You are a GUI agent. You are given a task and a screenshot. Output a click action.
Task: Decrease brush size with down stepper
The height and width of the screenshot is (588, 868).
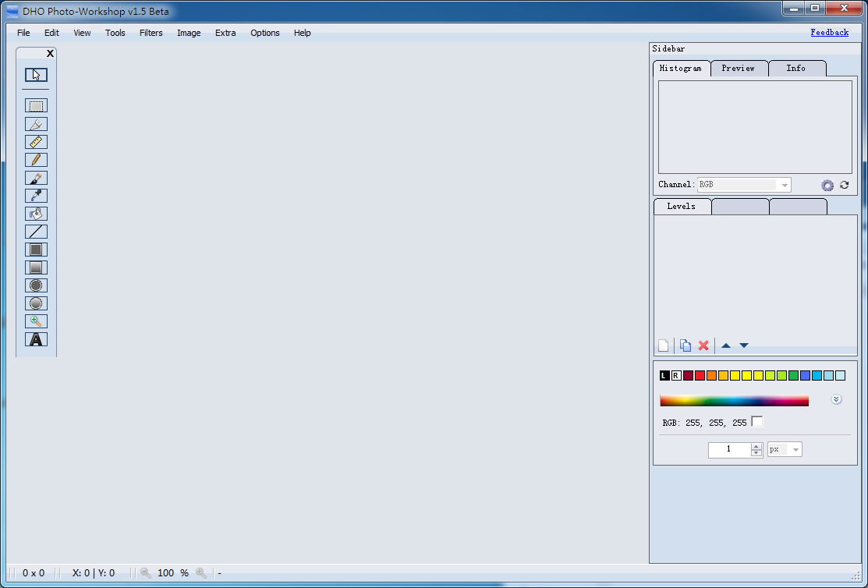[756, 453]
